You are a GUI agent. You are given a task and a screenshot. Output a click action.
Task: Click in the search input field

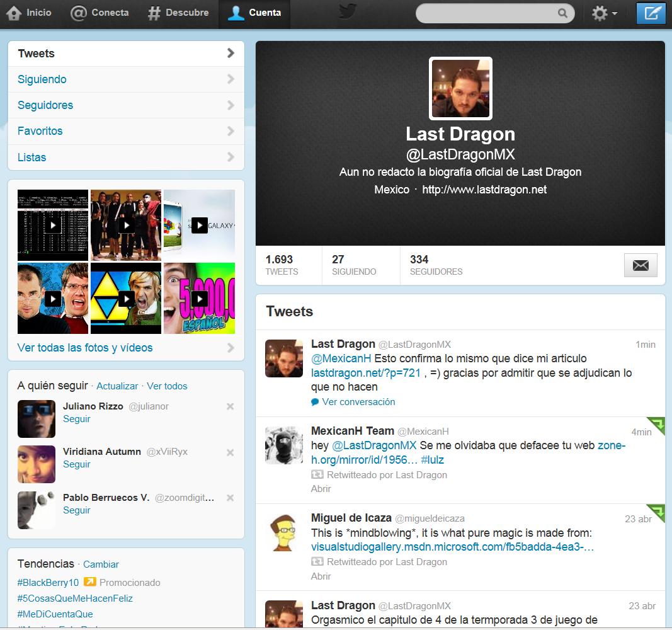pos(485,13)
